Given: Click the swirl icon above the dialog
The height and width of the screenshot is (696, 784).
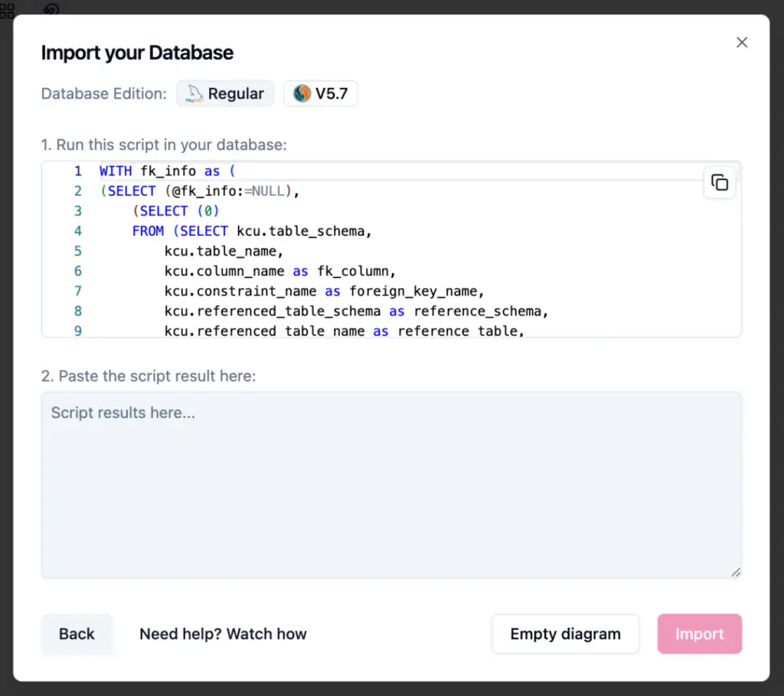Looking at the screenshot, I should (x=51, y=10).
